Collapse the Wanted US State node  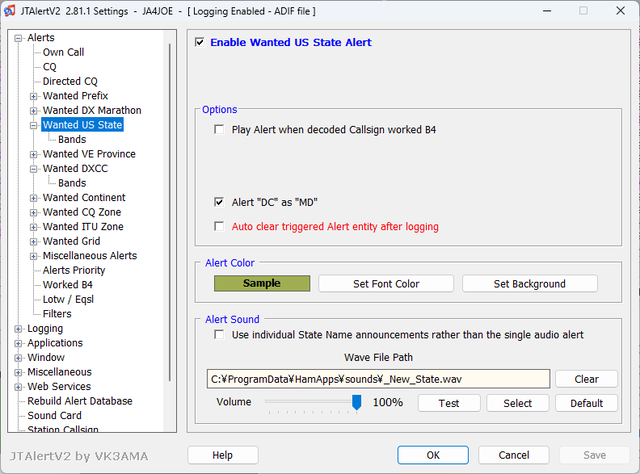pos(33,125)
